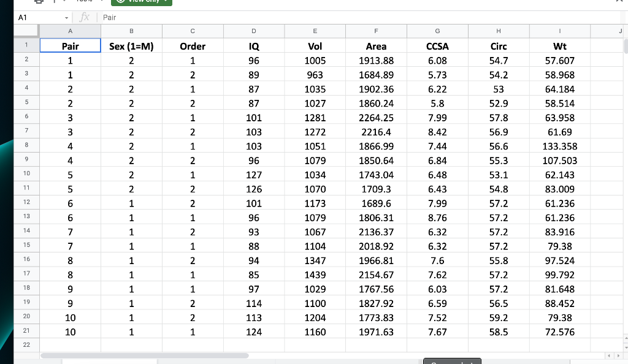Select column A header
The height and width of the screenshot is (364, 628).
point(70,31)
